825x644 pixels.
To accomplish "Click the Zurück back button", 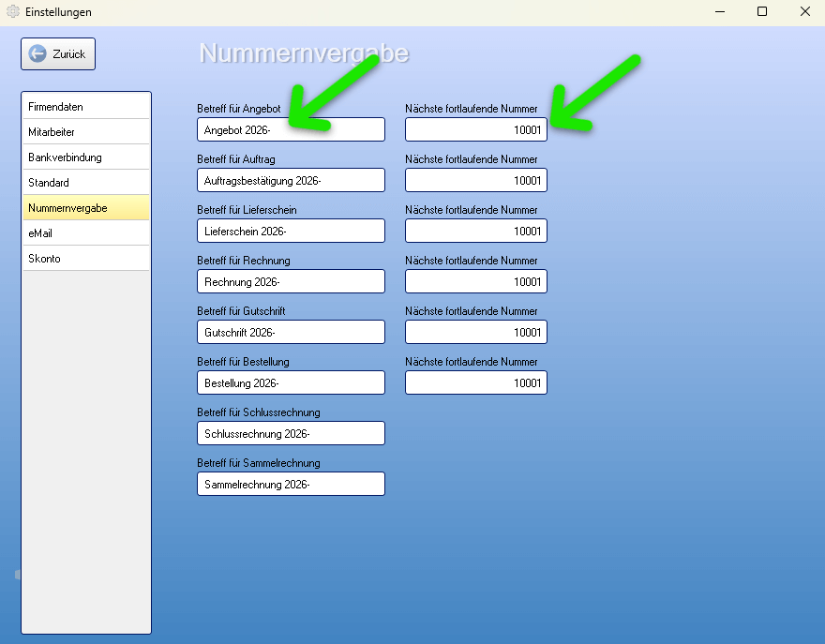I will tap(58, 54).
